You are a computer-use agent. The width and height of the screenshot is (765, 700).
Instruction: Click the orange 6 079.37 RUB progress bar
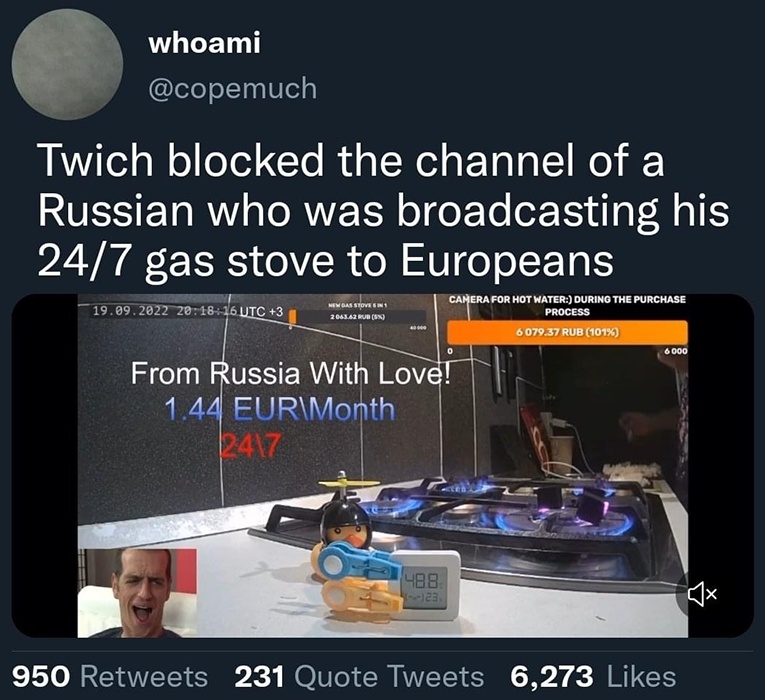567,332
